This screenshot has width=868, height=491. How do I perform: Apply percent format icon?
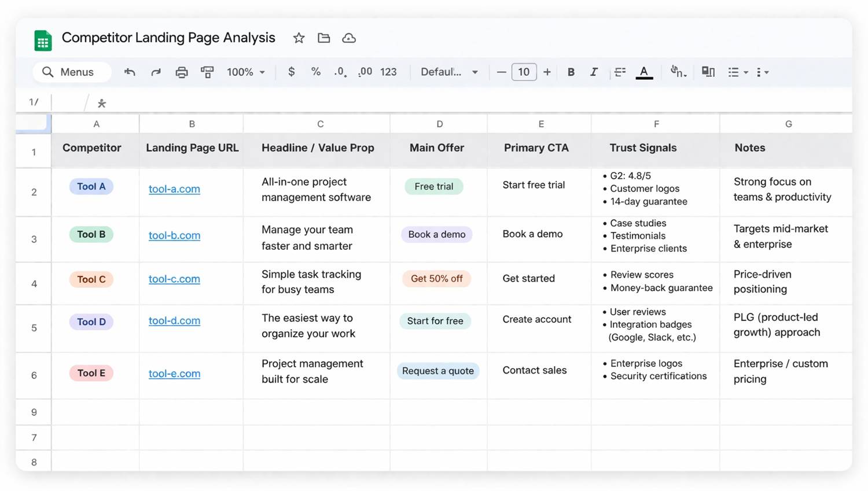(315, 72)
